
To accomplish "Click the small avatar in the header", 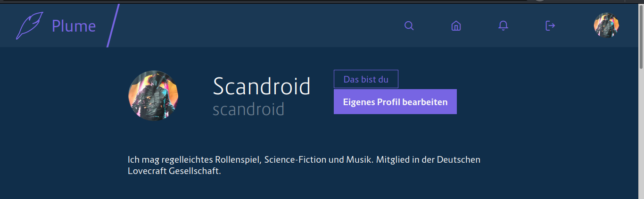I will [606, 25].
